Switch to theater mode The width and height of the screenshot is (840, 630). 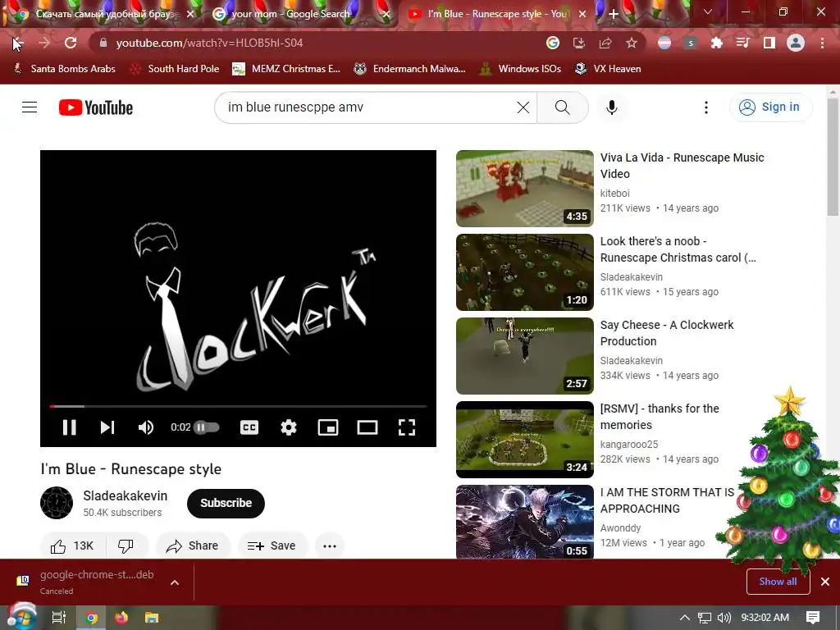tap(367, 427)
